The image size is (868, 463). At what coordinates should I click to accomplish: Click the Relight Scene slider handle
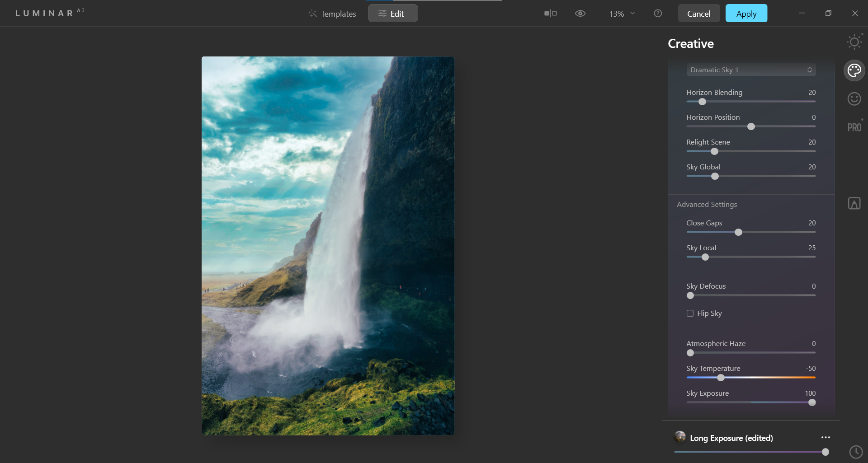pos(714,151)
